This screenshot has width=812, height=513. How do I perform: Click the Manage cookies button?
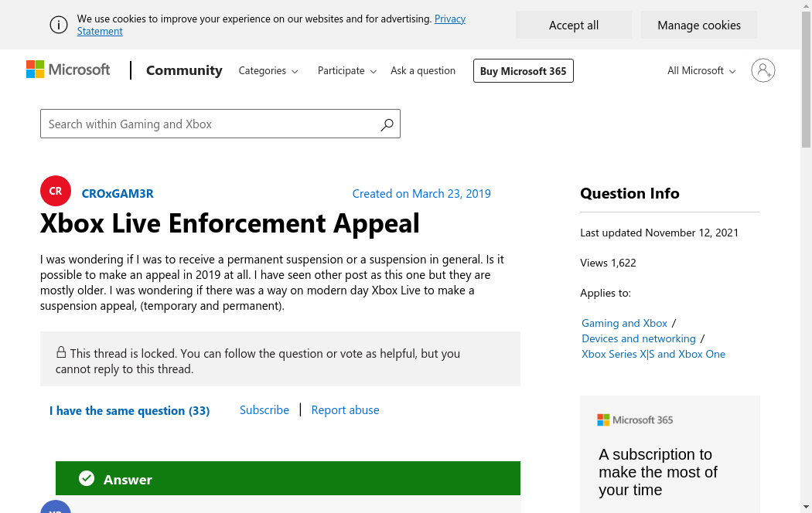(x=698, y=25)
